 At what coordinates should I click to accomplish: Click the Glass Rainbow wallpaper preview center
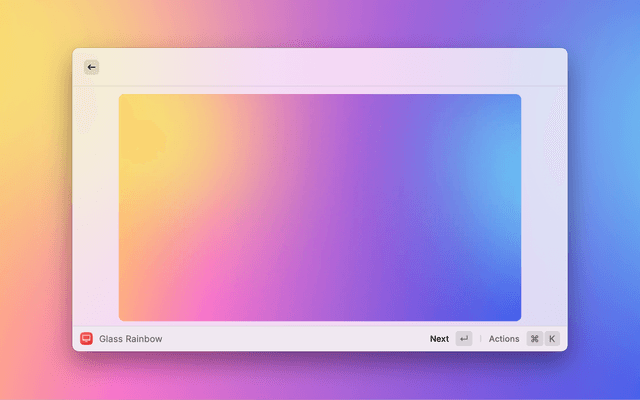tap(320, 208)
